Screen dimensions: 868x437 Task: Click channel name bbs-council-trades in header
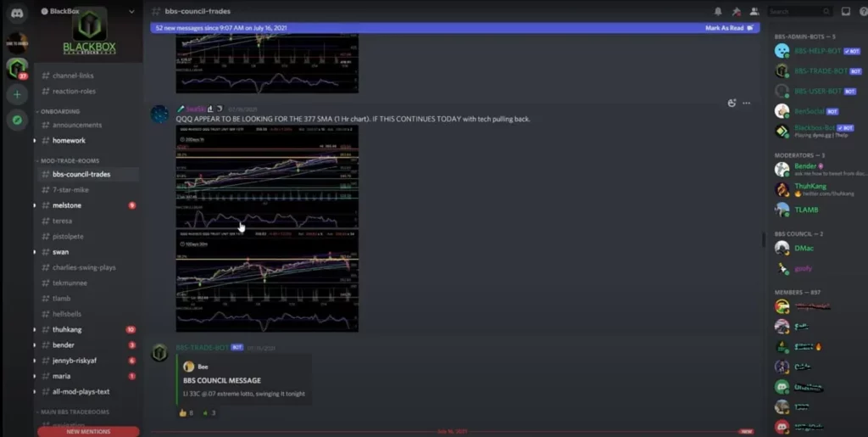(x=198, y=11)
